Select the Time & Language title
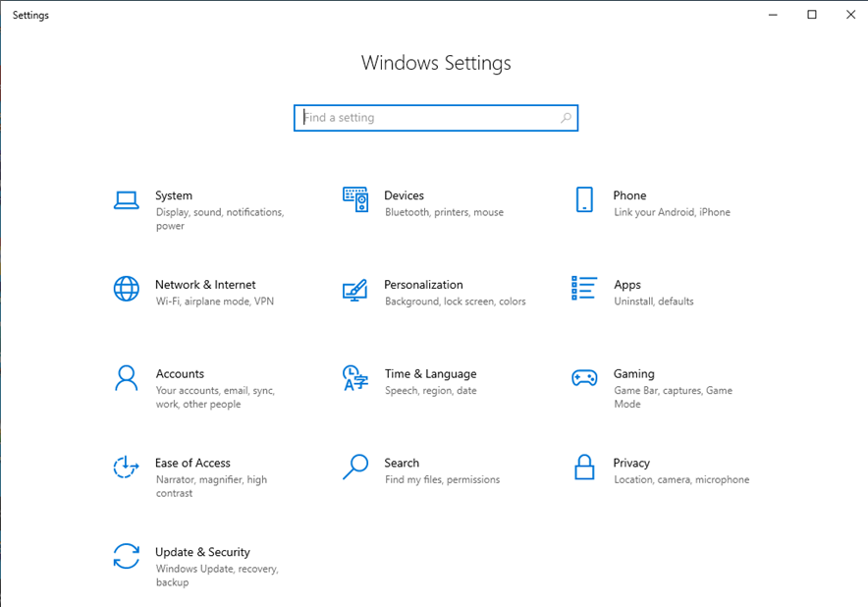 [x=431, y=374]
